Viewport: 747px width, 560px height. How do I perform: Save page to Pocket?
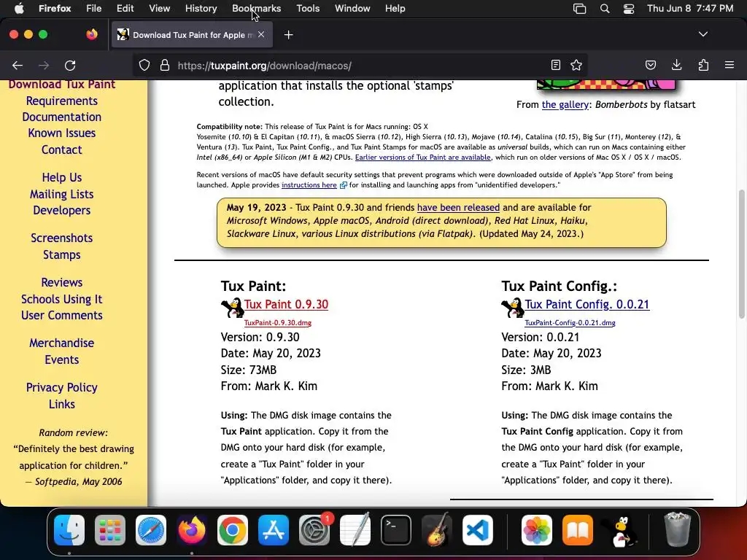(651, 65)
